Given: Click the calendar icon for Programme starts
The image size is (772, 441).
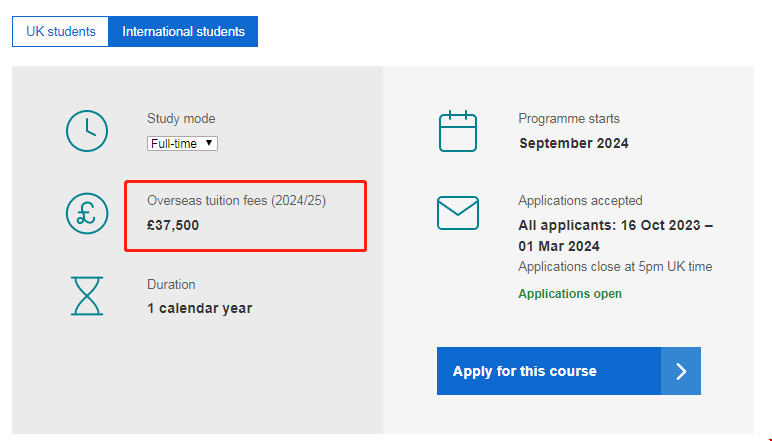Looking at the screenshot, I should click(x=458, y=131).
